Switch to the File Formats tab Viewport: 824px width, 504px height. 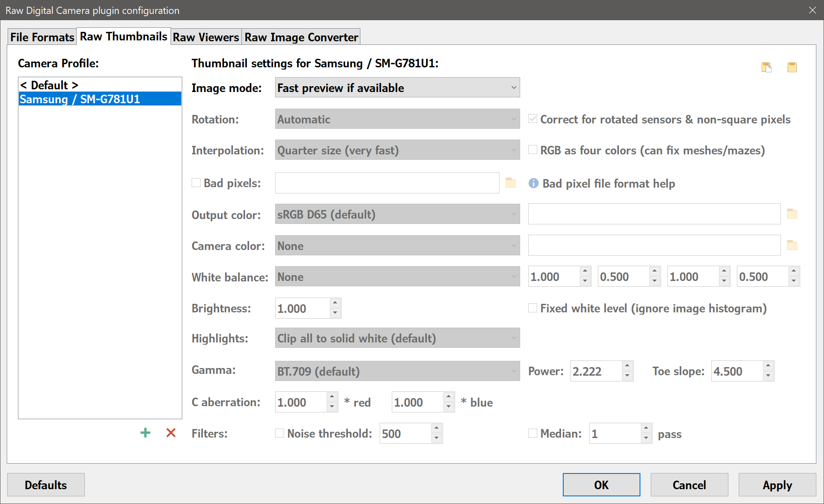42,37
